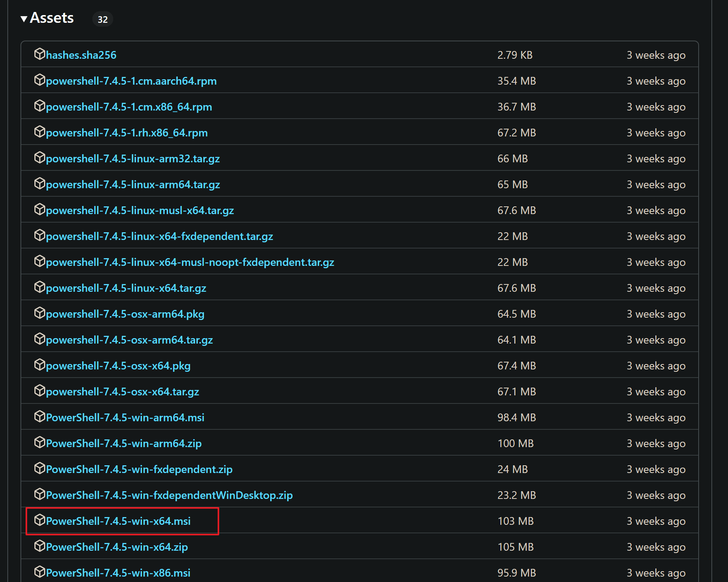Download powershell-7.4.5-osx-arm64.pkg
This screenshot has height=582, width=728.
pos(125,314)
